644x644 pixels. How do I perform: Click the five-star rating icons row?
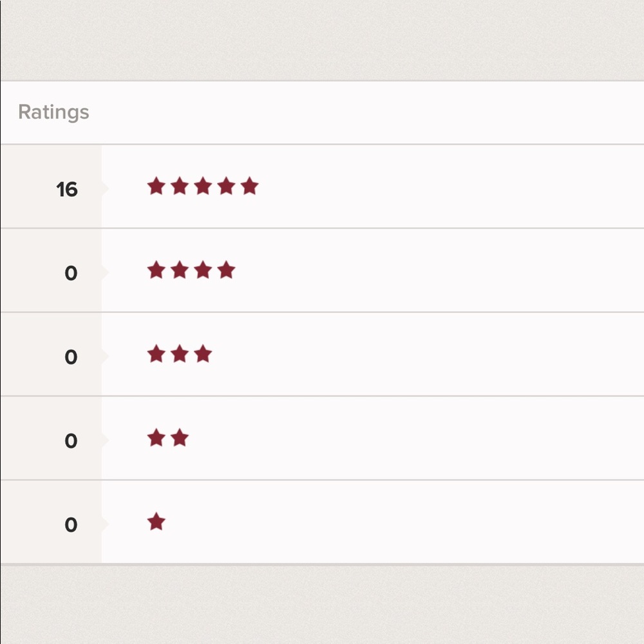point(203,186)
